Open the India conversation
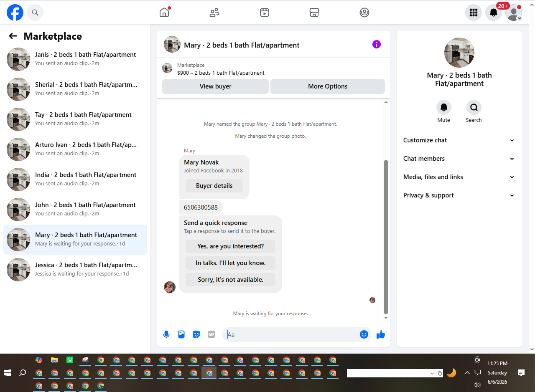The width and height of the screenshot is (535, 392). pos(75,180)
